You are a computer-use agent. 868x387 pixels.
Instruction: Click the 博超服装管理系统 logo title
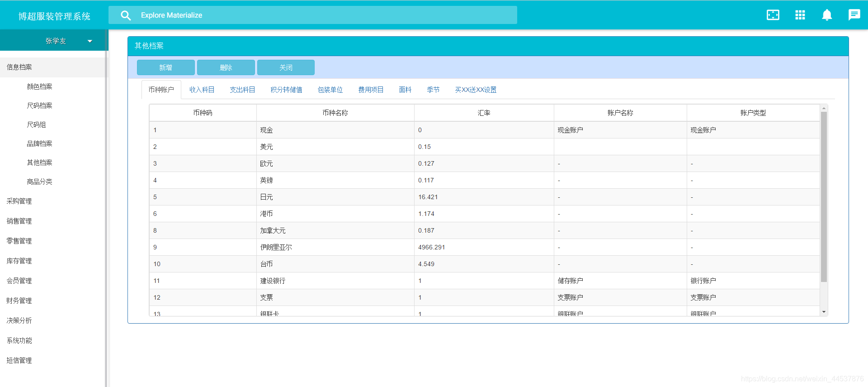[54, 16]
